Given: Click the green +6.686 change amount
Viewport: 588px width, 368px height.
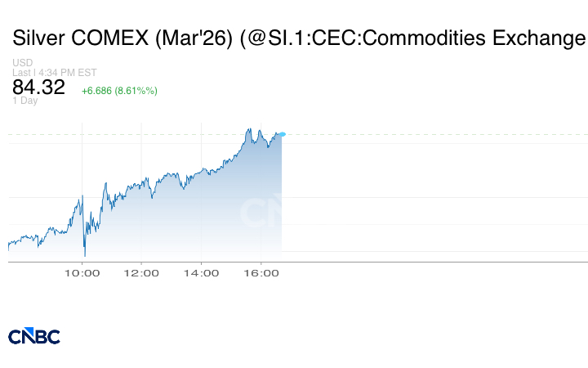Looking at the screenshot, I should 99,91.
